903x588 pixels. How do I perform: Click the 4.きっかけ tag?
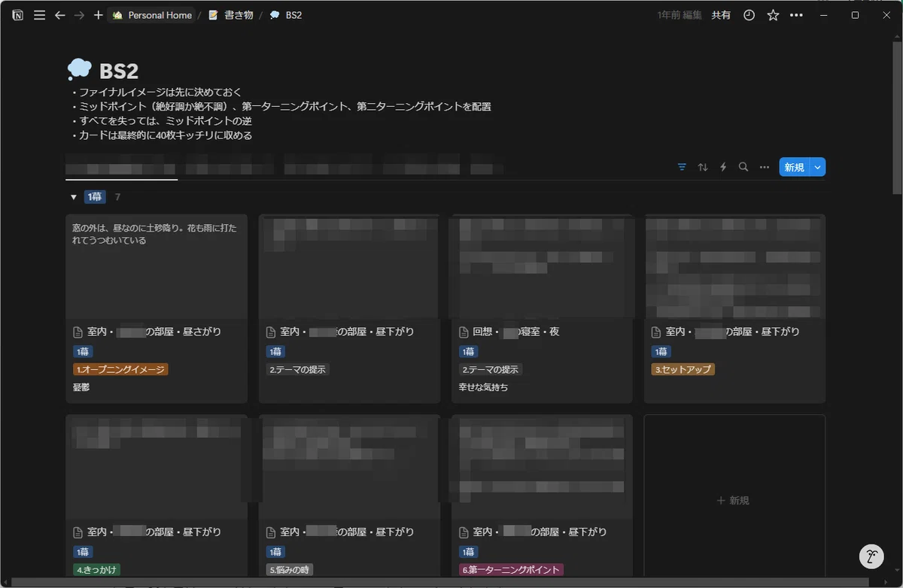96,570
